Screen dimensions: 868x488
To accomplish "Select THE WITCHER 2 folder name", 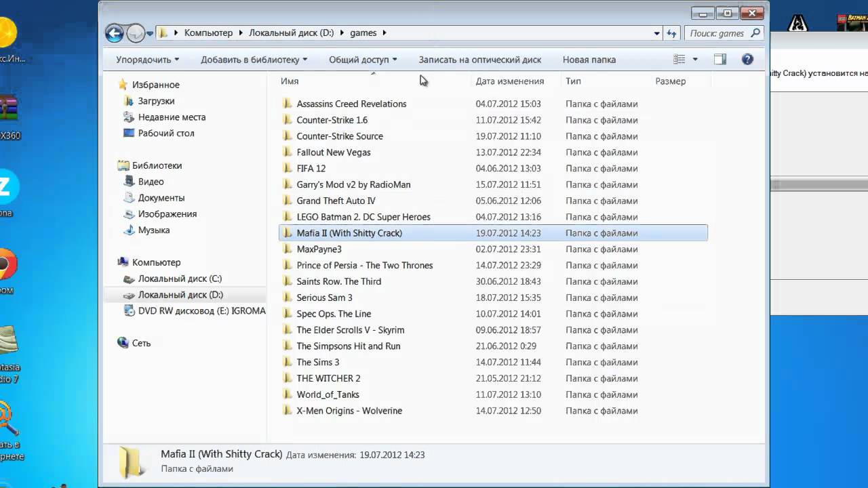I will pyautogui.click(x=328, y=378).
